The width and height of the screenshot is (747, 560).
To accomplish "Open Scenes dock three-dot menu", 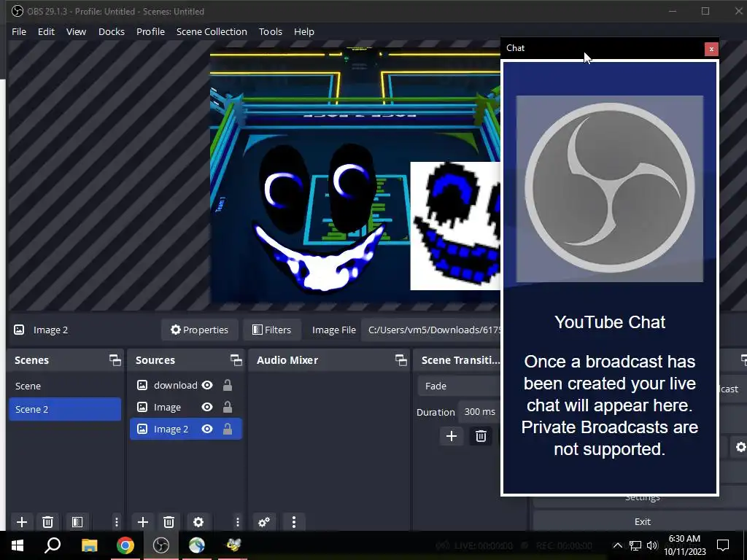I will pyautogui.click(x=116, y=522).
